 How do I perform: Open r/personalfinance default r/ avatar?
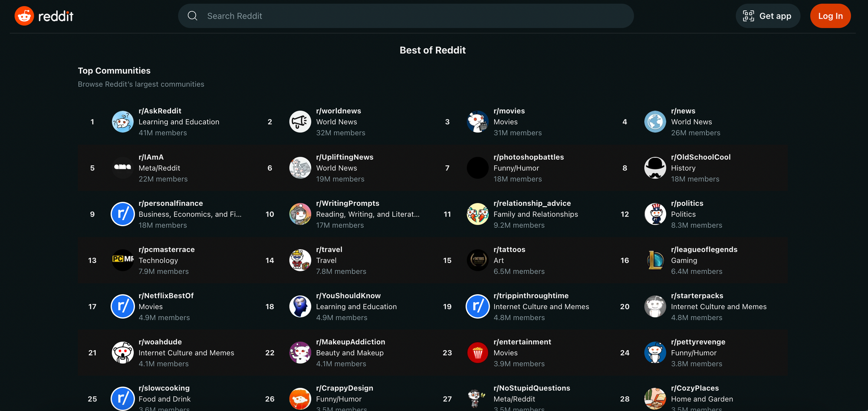tap(123, 214)
